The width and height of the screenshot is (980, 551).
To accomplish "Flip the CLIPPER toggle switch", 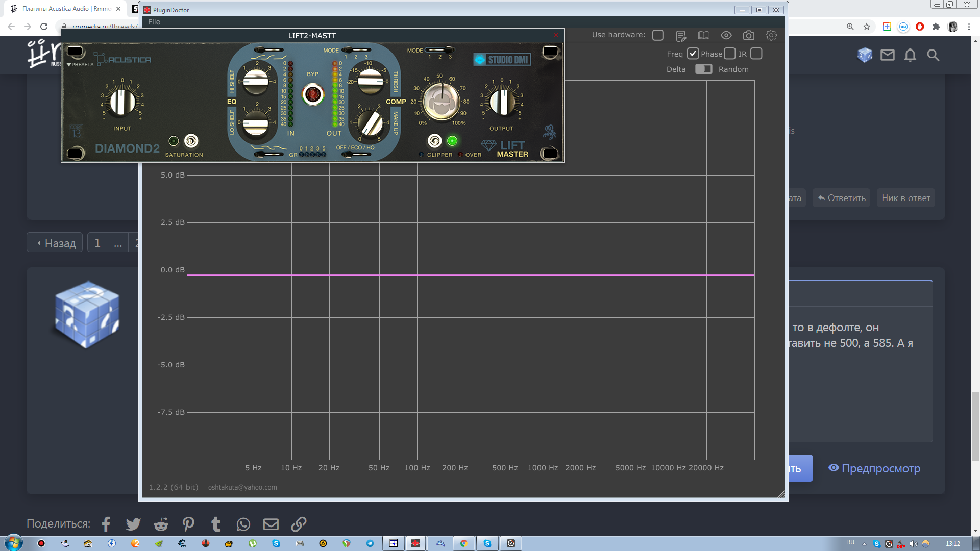I will (434, 141).
